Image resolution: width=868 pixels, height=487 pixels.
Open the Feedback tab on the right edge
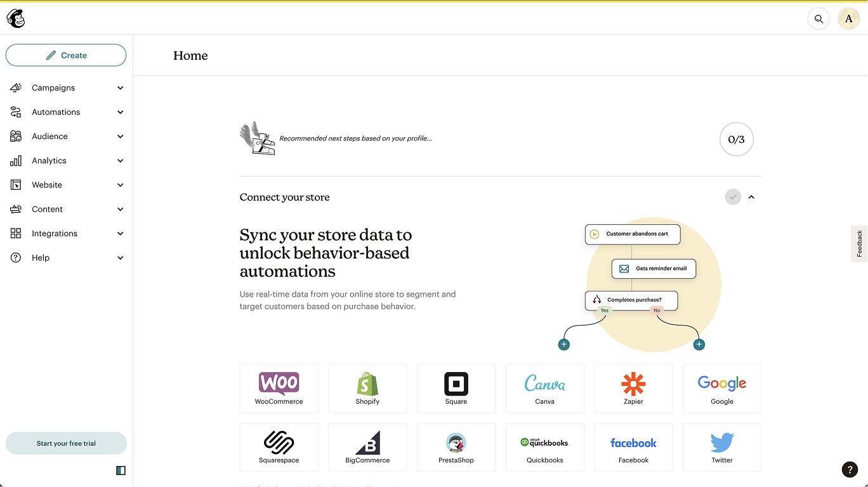point(858,244)
